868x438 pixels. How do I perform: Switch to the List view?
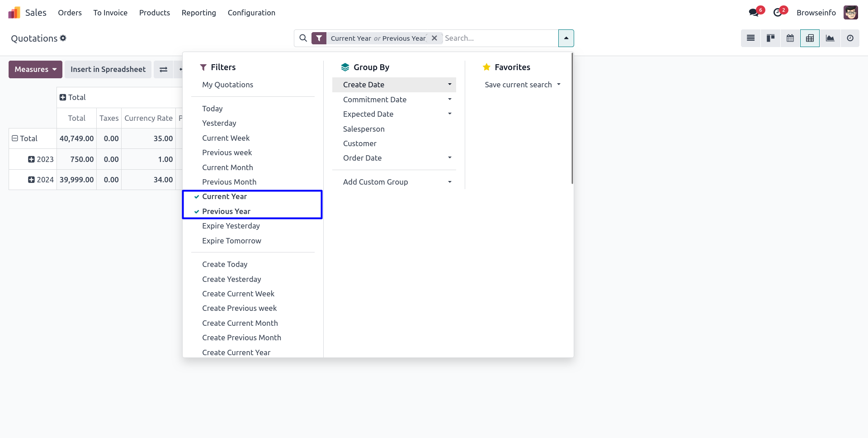click(x=750, y=38)
